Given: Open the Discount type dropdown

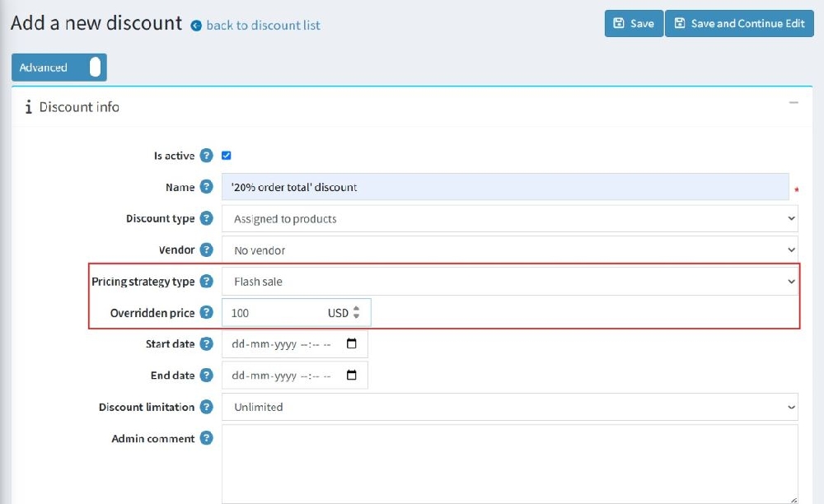Looking at the screenshot, I should click(x=510, y=218).
